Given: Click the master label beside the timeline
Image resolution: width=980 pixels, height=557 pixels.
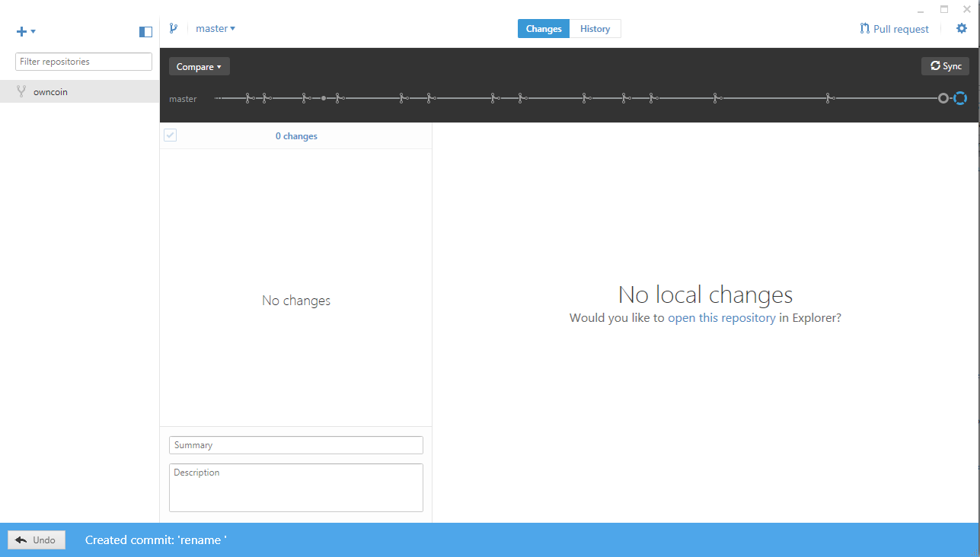Looking at the screenshot, I should click(x=183, y=99).
